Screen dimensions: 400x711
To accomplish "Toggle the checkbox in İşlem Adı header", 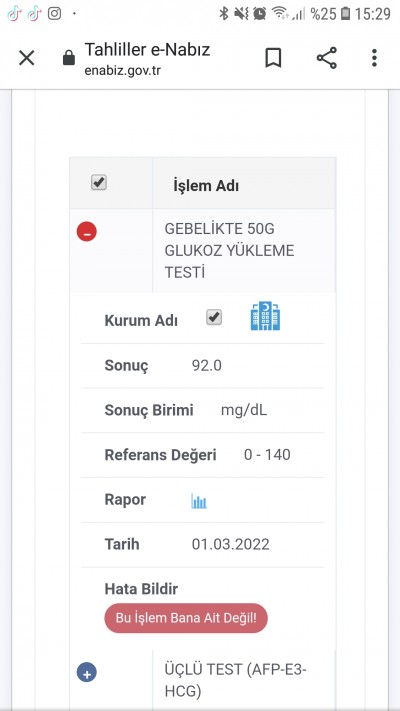I will (99, 183).
